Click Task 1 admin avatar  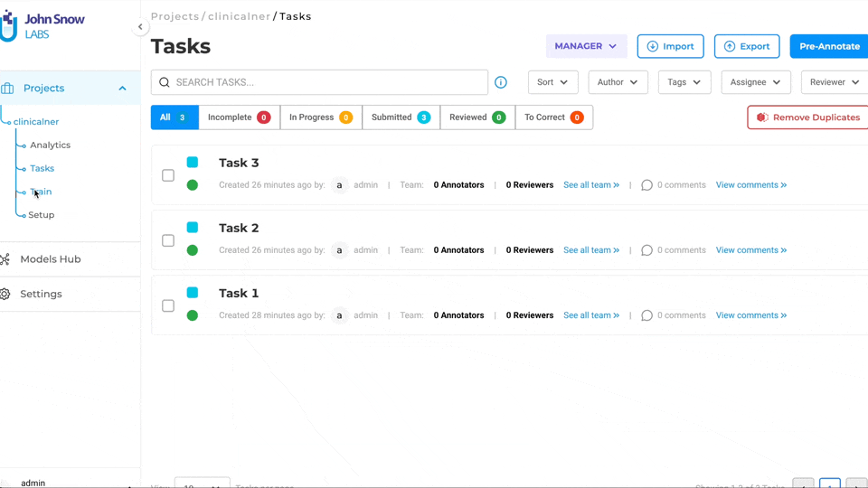click(339, 315)
